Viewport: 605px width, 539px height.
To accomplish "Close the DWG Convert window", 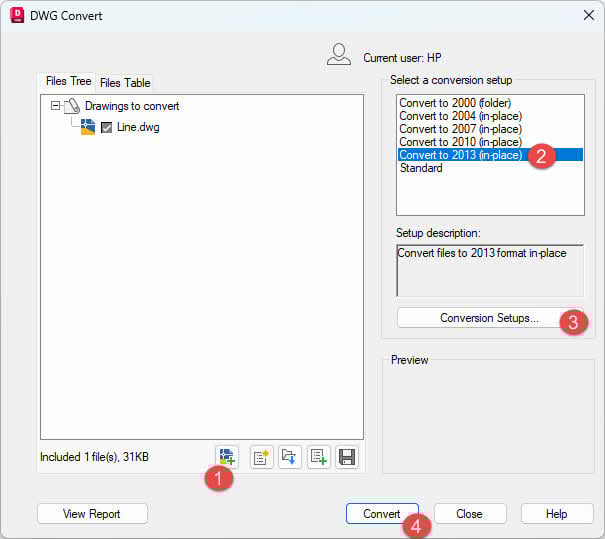I will pos(589,15).
